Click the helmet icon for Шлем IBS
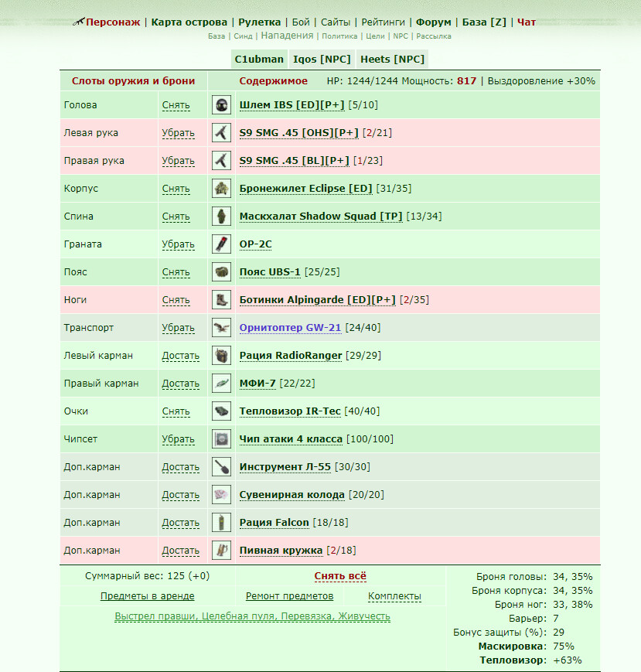This screenshot has width=641, height=672. coord(221,105)
